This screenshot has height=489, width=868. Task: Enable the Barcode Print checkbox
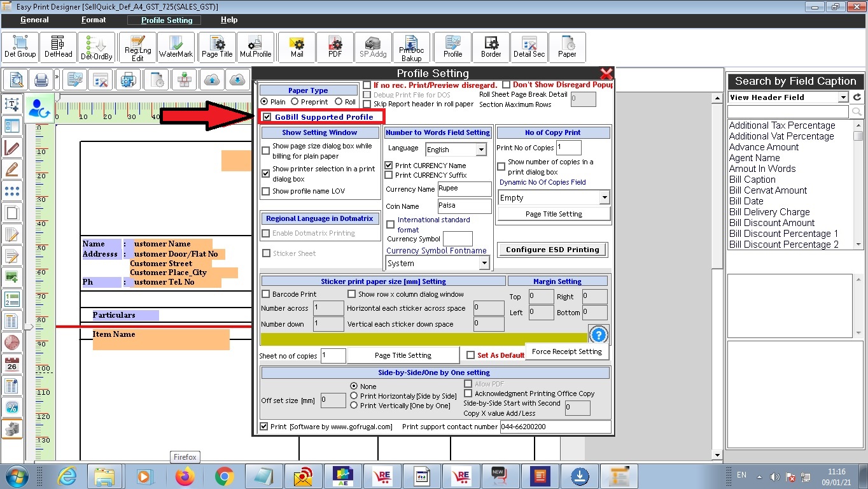(267, 294)
